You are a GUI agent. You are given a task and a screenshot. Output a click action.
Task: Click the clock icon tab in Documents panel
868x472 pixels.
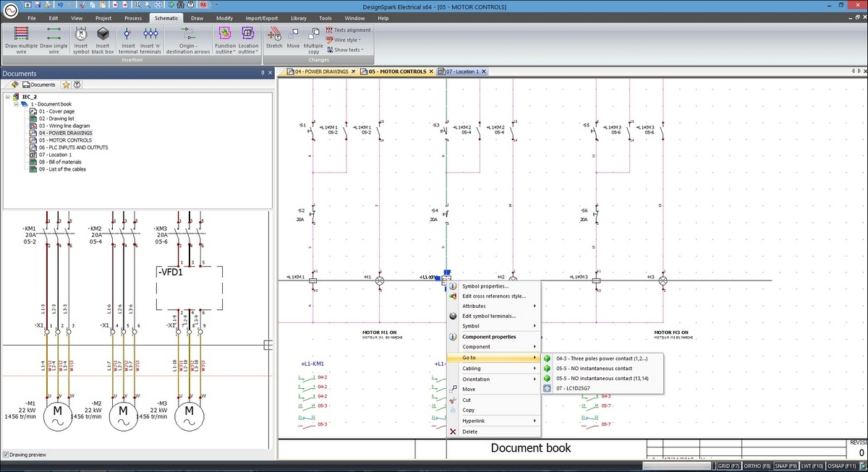pyautogui.click(x=77, y=85)
